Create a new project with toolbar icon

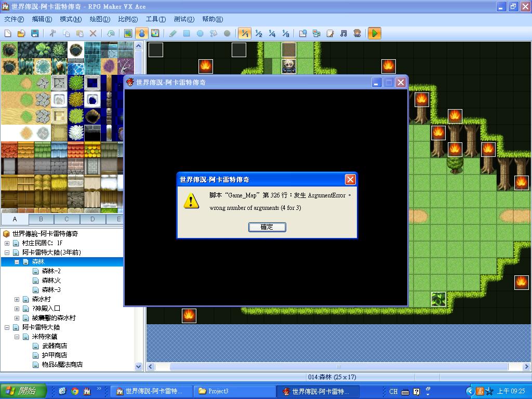[x=8, y=33]
